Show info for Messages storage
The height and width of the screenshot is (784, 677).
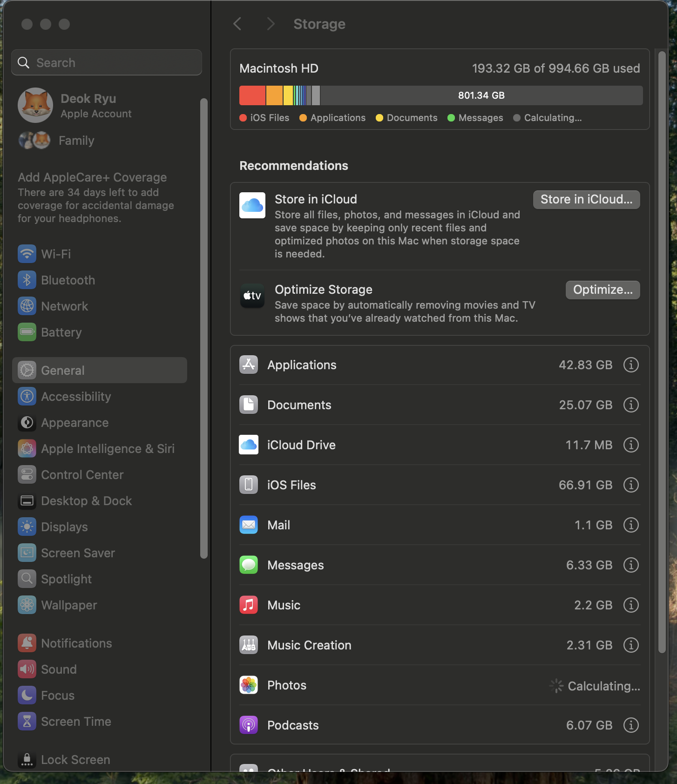[631, 565]
